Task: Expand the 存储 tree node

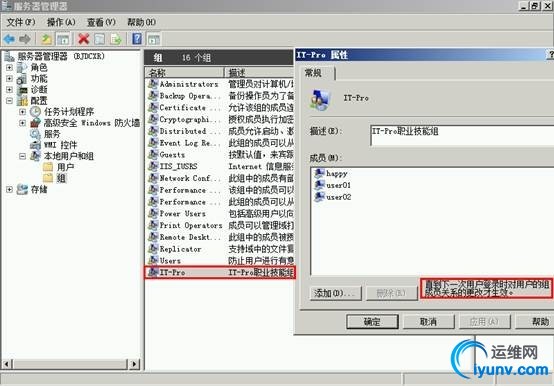Action: click(10, 189)
